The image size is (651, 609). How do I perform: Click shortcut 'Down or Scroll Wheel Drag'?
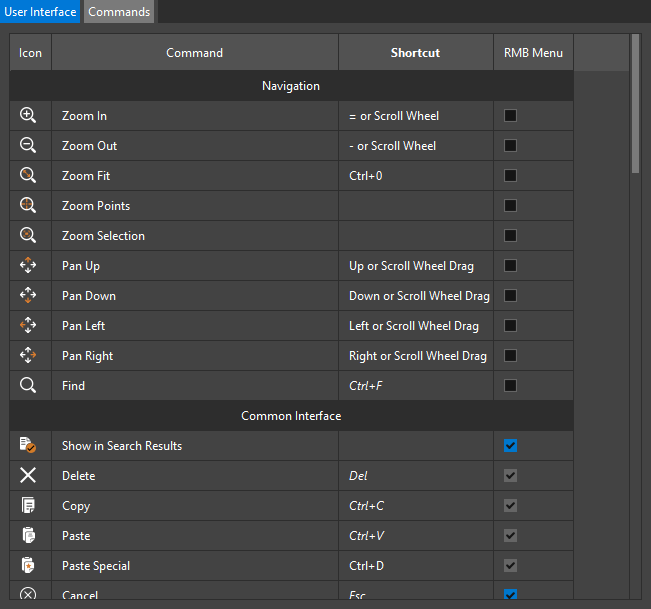tap(419, 296)
